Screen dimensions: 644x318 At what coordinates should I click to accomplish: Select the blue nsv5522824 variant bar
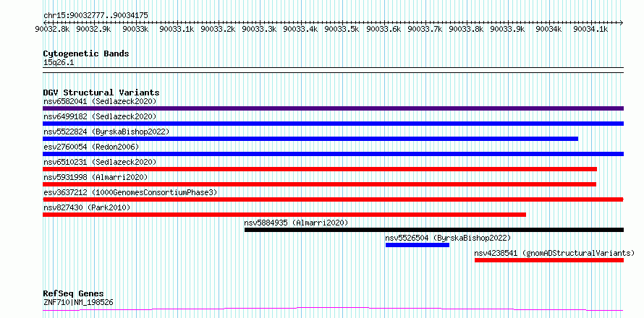(310, 139)
